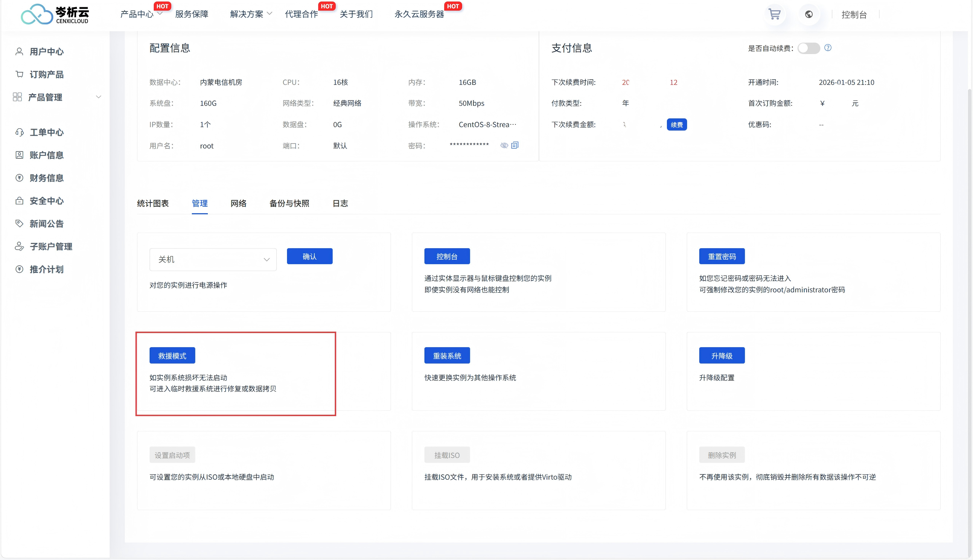Click the 救援模式 button
The height and width of the screenshot is (560, 973).
[172, 356]
